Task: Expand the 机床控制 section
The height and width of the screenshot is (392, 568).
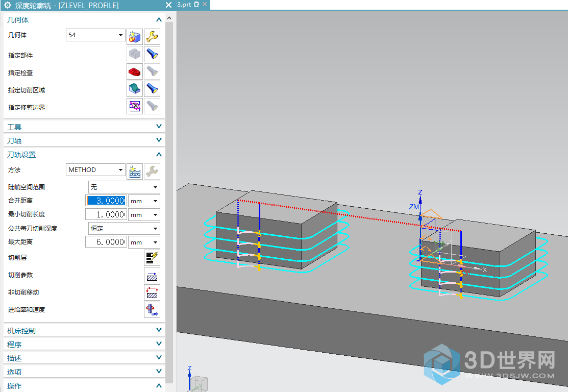Action: (x=84, y=330)
